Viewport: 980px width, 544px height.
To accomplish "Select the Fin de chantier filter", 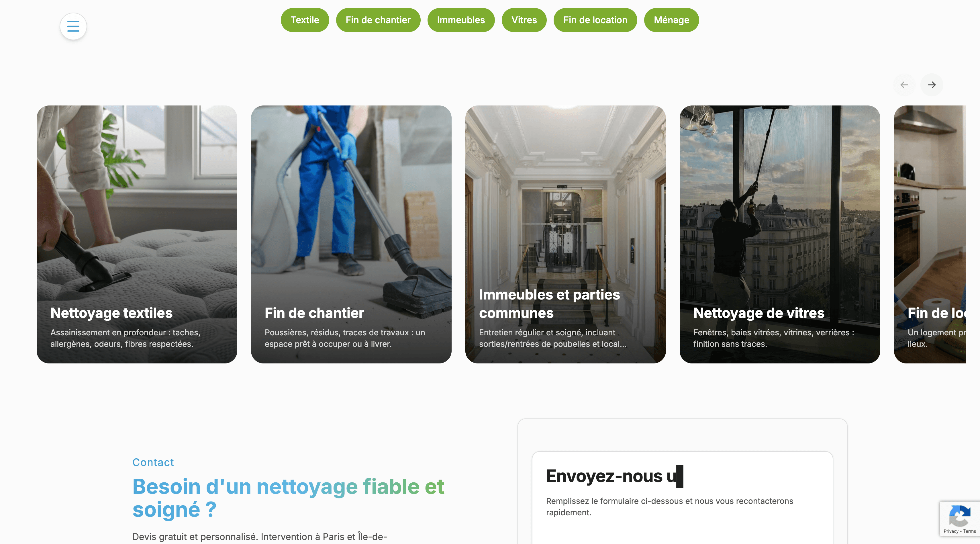I will (378, 20).
